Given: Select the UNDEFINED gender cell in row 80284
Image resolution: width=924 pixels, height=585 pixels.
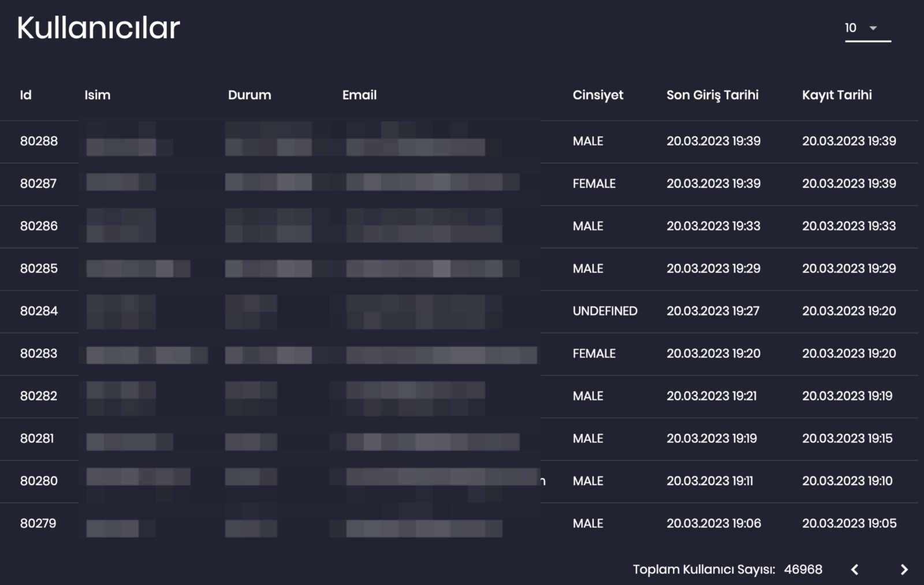Looking at the screenshot, I should coord(605,311).
